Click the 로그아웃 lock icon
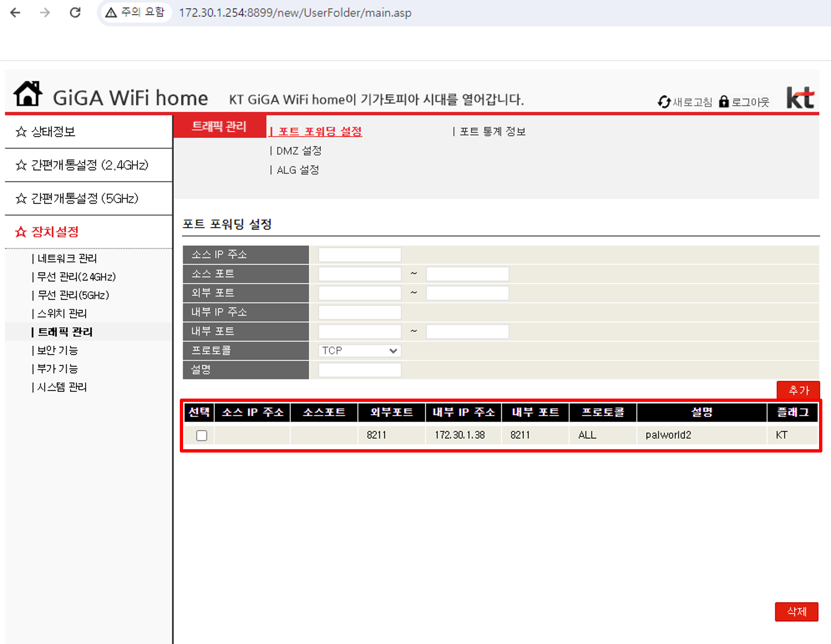The height and width of the screenshot is (644, 831). [x=724, y=102]
